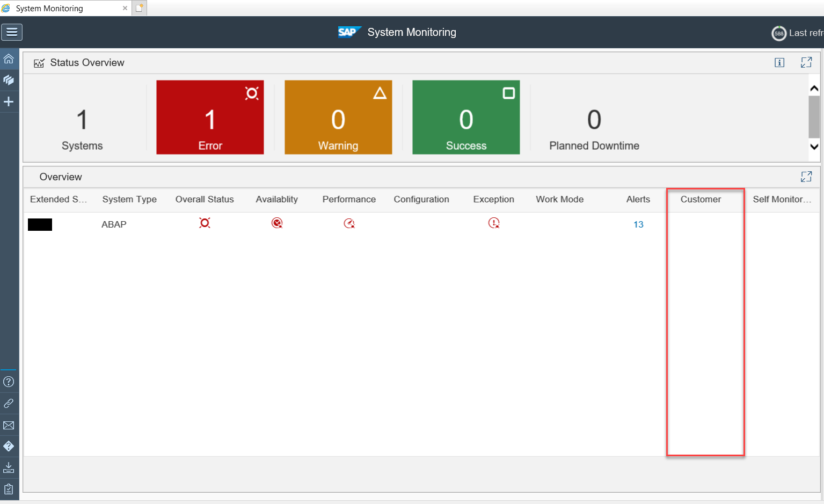Click the status tiles scrollbar up arrow
Screen dimensions: 824x504
coord(814,88)
